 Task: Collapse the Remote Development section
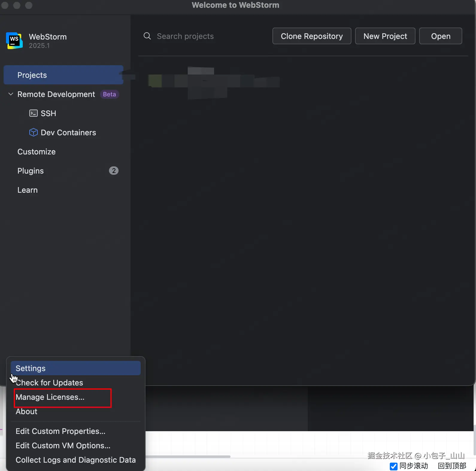(x=11, y=94)
